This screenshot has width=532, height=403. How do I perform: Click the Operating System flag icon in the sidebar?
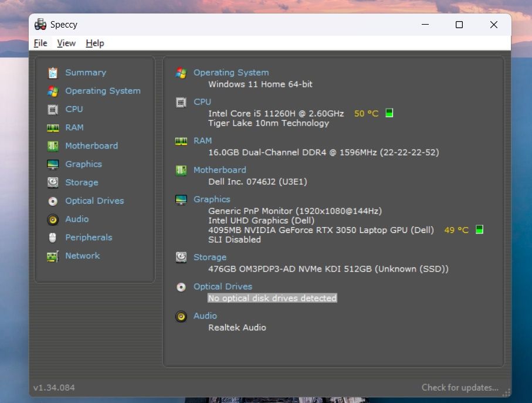pyautogui.click(x=53, y=91)
